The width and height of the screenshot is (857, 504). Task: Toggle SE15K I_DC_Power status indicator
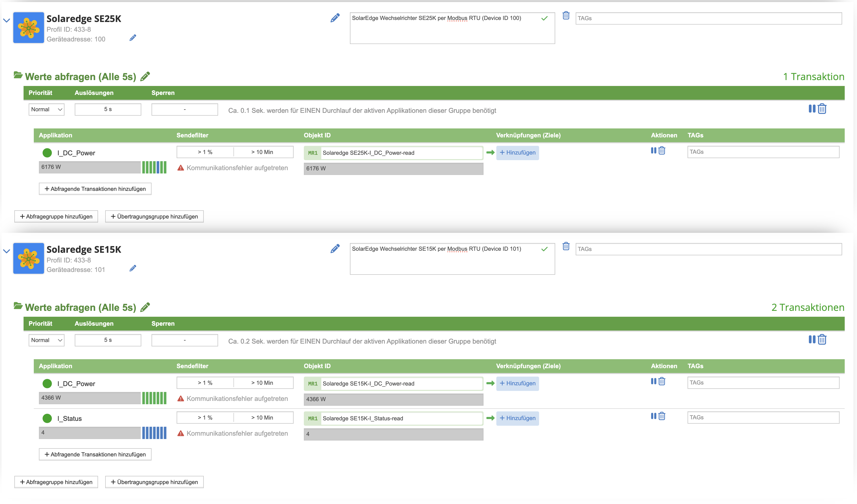pos(47,384)
